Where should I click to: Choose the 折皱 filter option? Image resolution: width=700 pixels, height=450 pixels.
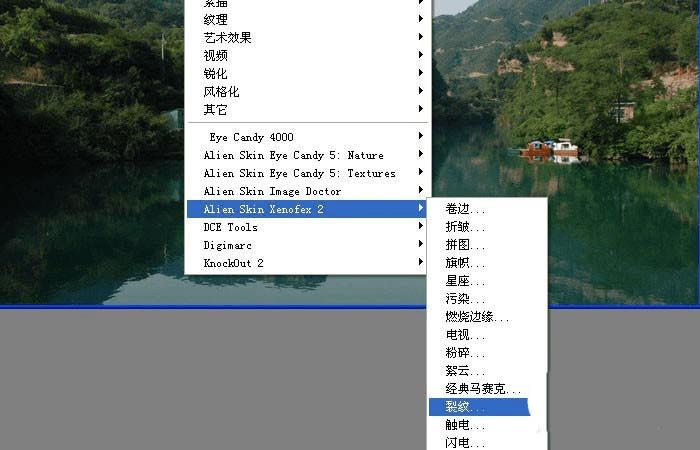tap(487, 227)
